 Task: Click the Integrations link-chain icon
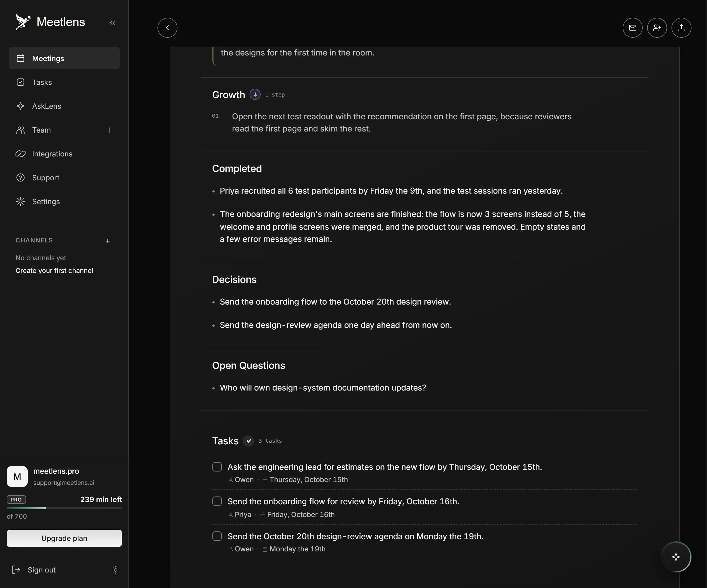(21, 154)
